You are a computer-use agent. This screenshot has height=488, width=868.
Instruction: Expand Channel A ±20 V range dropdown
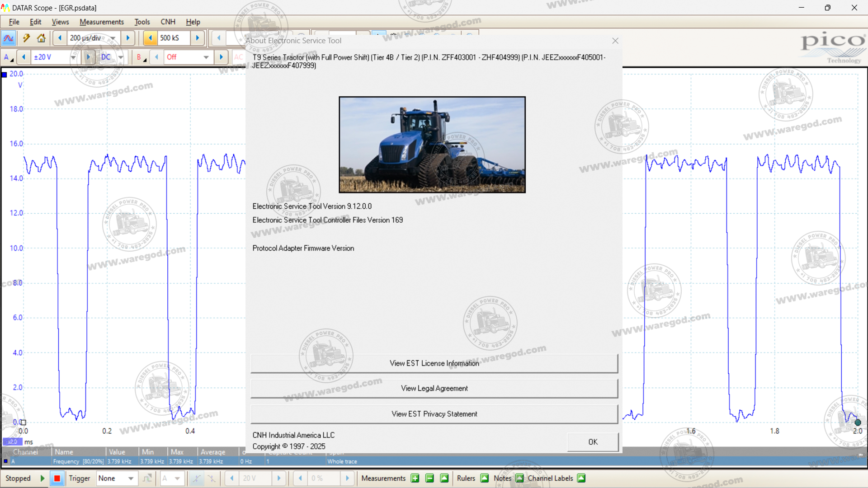coord(73,57)
